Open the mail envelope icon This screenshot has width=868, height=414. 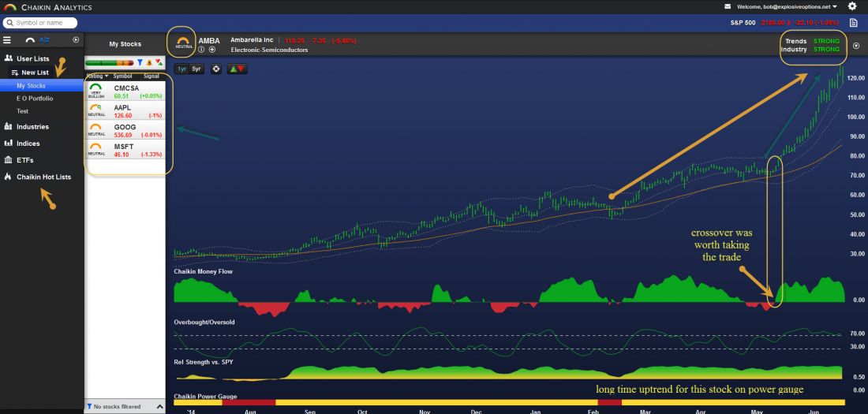[728, 6]
